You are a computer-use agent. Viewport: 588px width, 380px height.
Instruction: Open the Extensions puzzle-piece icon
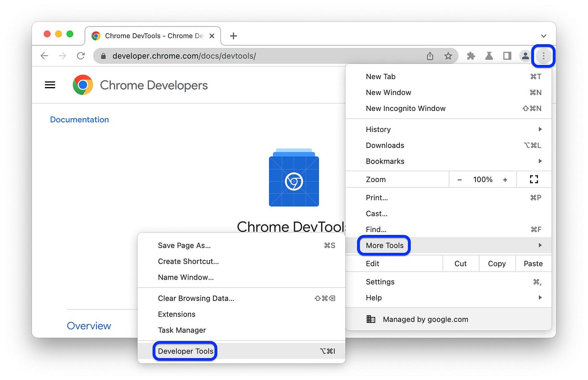point(471,56)
